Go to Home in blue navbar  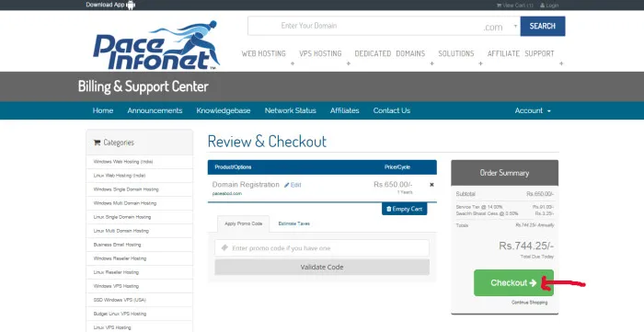click(103, 110)
